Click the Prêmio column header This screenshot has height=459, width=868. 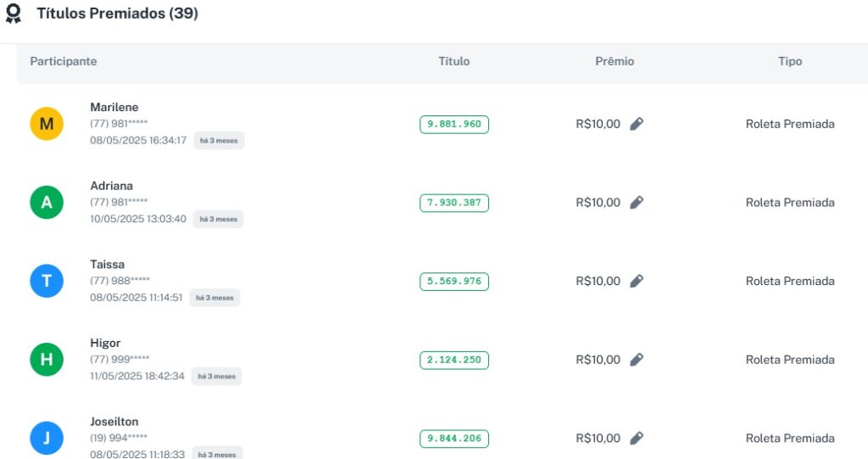point(615,62)
